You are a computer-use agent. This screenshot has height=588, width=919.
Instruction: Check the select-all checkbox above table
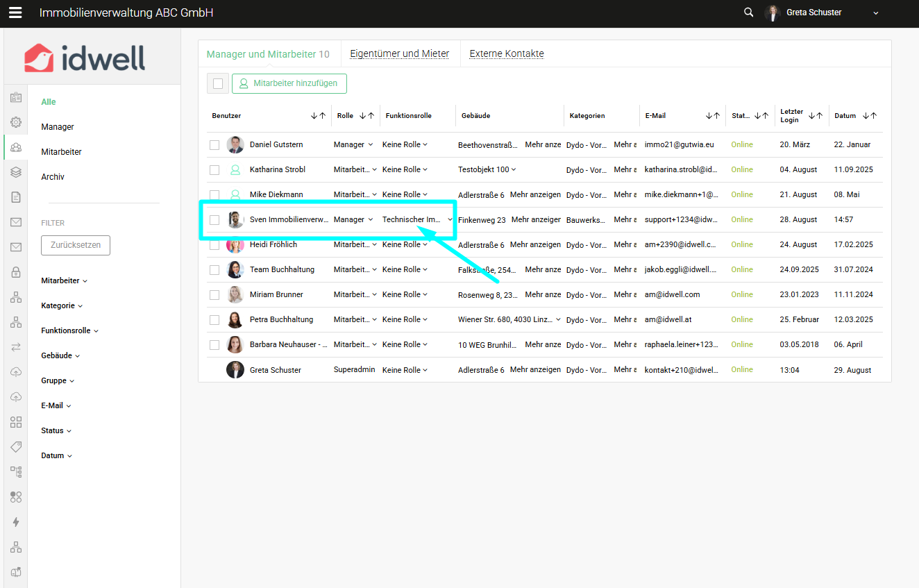[218, 83]
